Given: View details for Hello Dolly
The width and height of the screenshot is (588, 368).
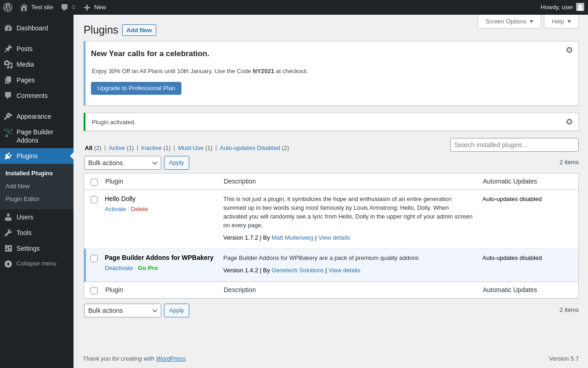Looking at the screenshot, I should (334, 238).
